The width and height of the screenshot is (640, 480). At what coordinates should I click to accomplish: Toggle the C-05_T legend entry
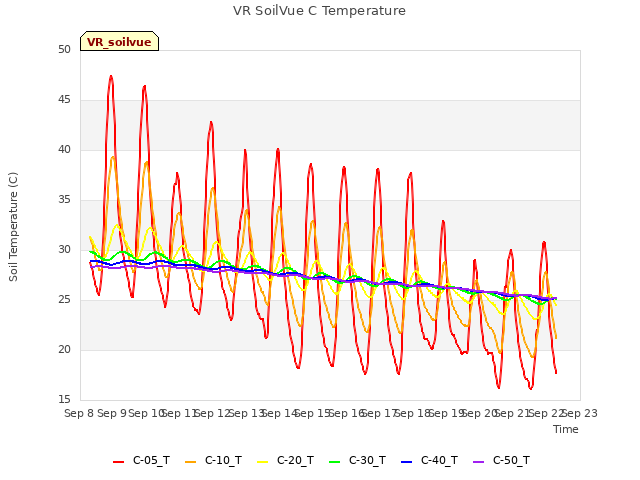[141, 460]
